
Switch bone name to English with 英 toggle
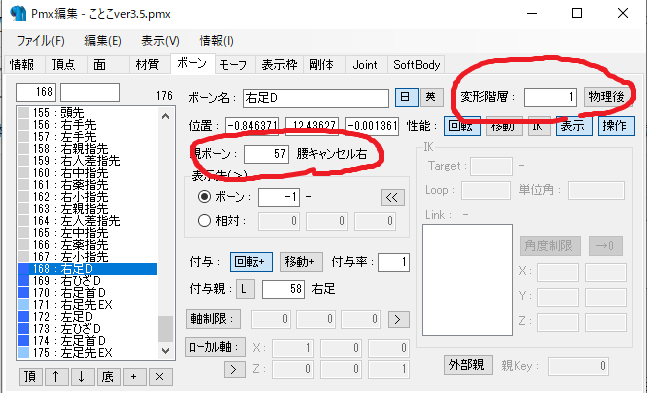431,97
